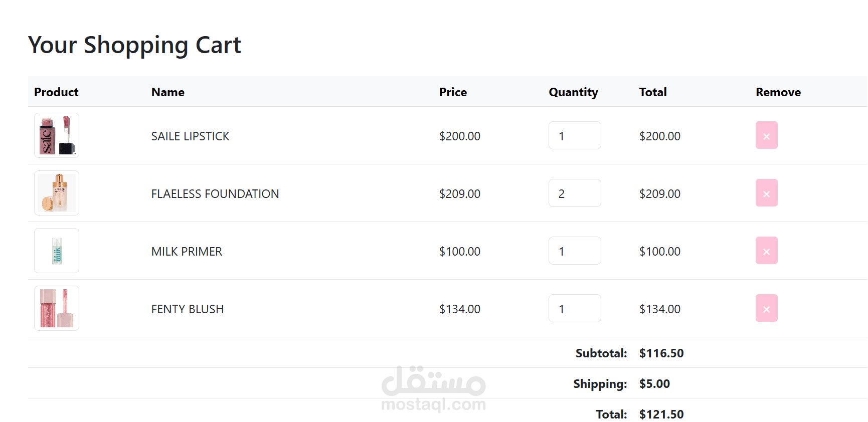
Task: Click the Remove column header
Action: (778, 92)
